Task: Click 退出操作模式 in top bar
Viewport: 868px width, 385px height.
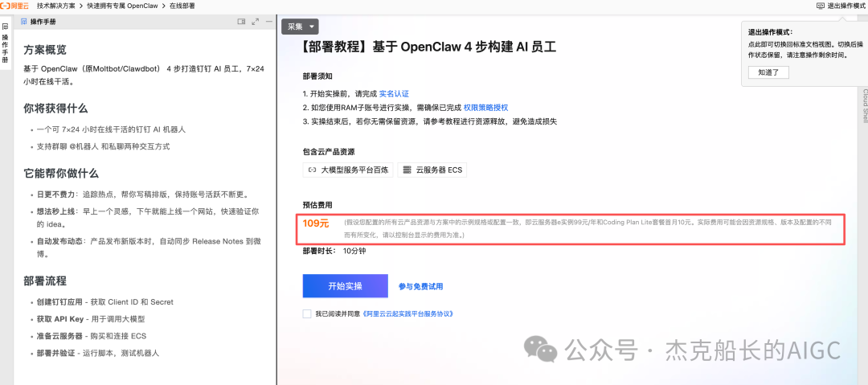Action: coord(845,5)
